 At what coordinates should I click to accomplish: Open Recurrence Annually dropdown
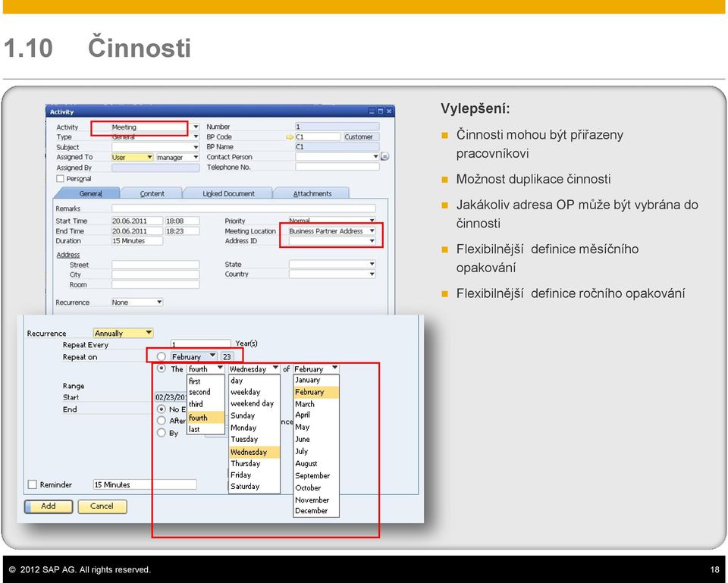[149, 333]
